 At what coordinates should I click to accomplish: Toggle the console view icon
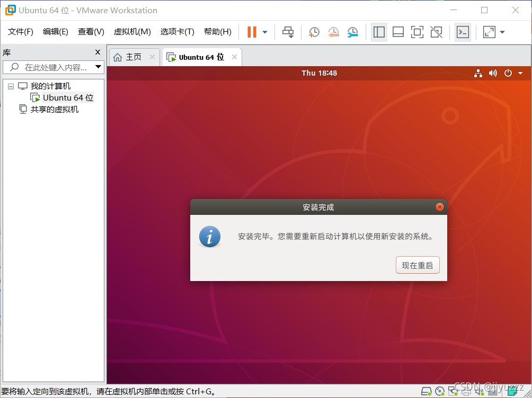tap(463, 32)
